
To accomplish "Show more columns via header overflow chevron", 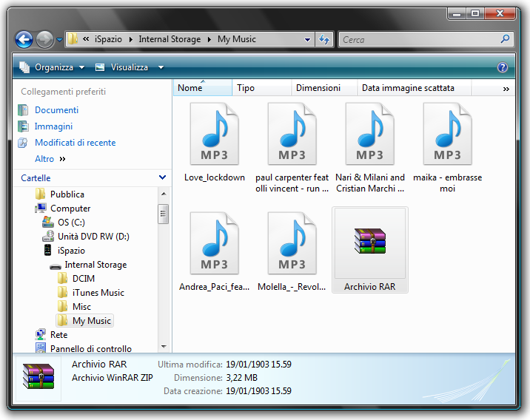I will coord(506,88).
